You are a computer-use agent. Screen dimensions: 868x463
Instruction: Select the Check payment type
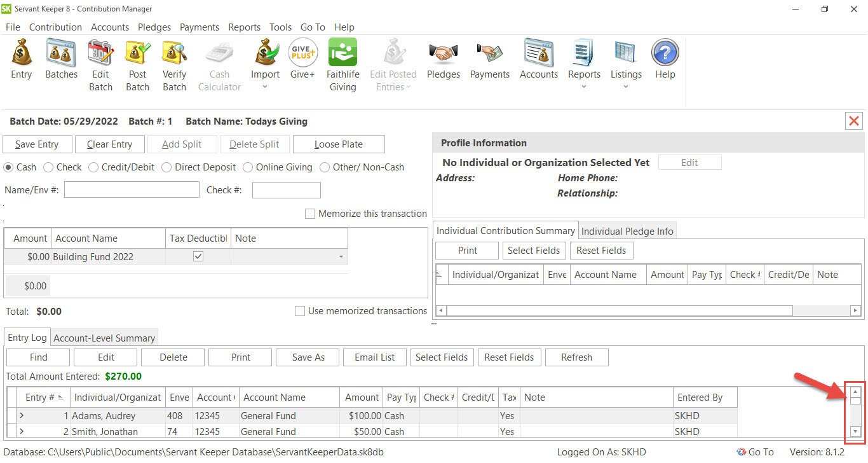click(48, 167)
